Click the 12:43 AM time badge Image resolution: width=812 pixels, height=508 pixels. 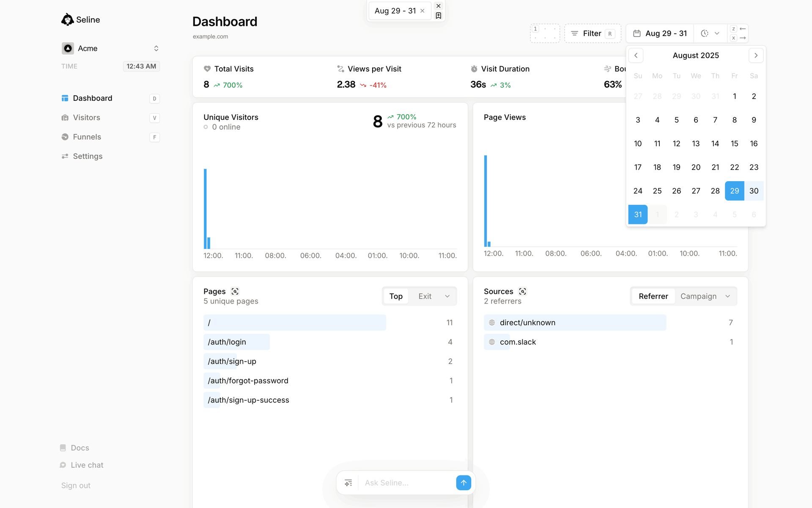pos(141,66)
